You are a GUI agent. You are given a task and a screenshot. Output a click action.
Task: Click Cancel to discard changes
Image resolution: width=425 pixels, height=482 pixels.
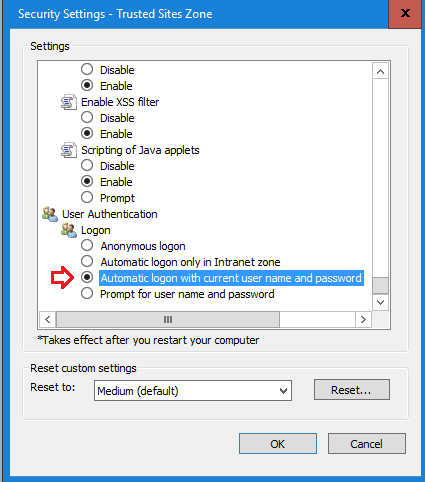click(x=367, y=444)
